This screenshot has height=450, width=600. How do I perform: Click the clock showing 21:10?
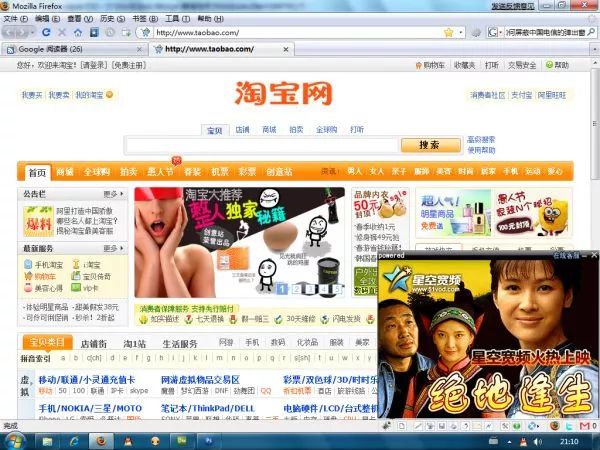pyautogui.click(x=569, y=442)
